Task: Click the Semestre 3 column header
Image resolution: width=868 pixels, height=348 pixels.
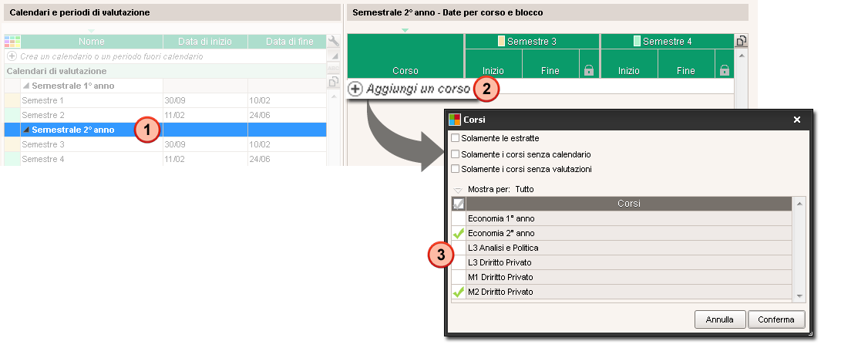Action: tap(533, 42)
